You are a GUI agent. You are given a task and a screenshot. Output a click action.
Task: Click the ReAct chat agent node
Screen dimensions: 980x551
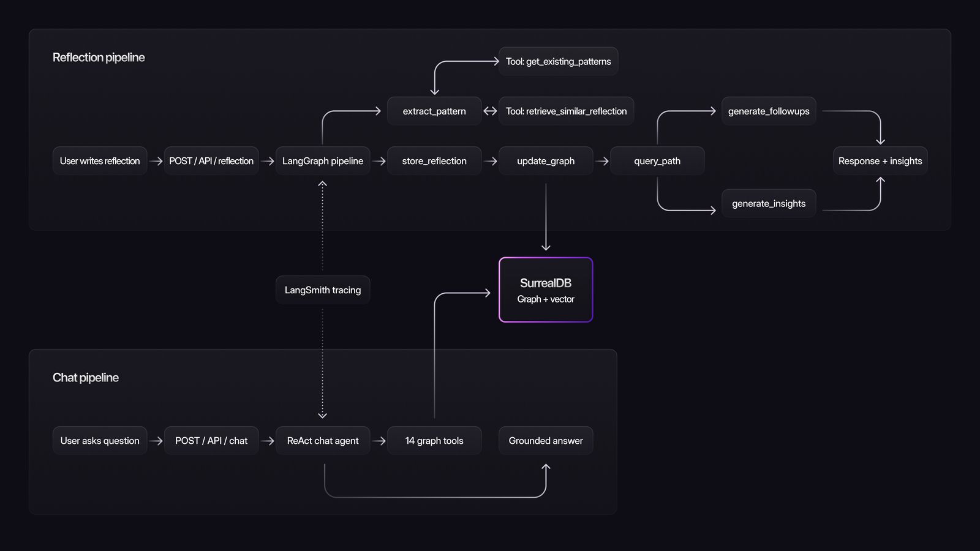(323, 440)
